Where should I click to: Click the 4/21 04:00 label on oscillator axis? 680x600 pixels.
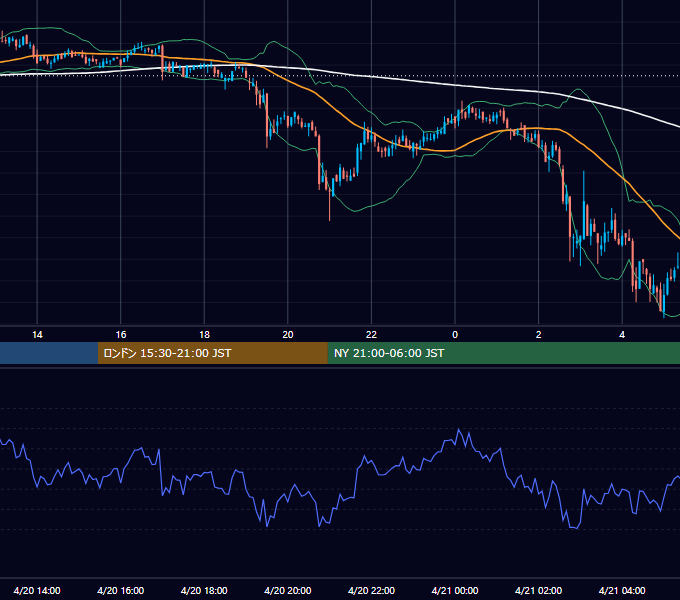tap(622, 590)
